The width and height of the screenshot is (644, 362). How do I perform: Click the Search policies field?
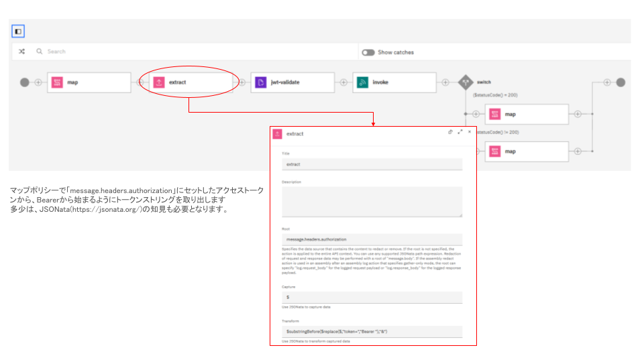tap(197, 52)
